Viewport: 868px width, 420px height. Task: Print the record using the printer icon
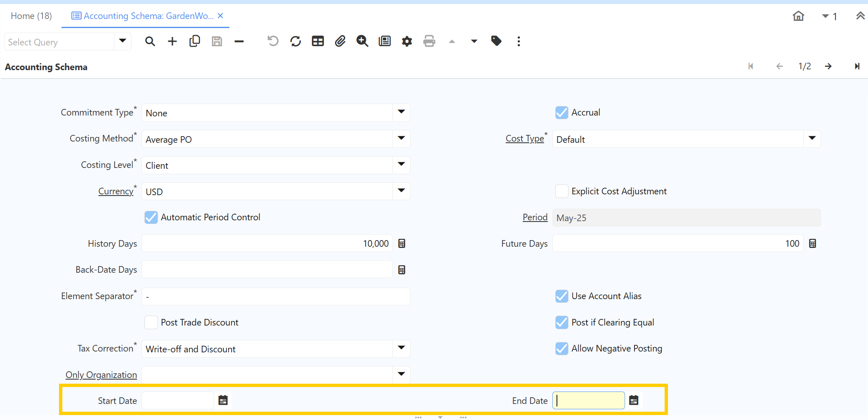click(x=429, y=41)
